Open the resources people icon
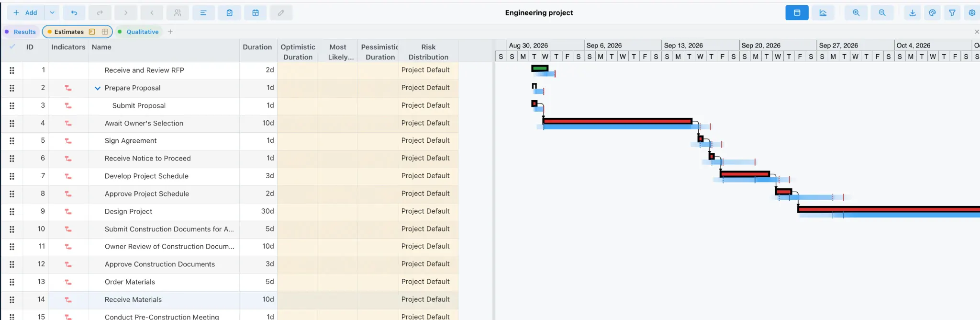980x320 pixels. point(178,13)
